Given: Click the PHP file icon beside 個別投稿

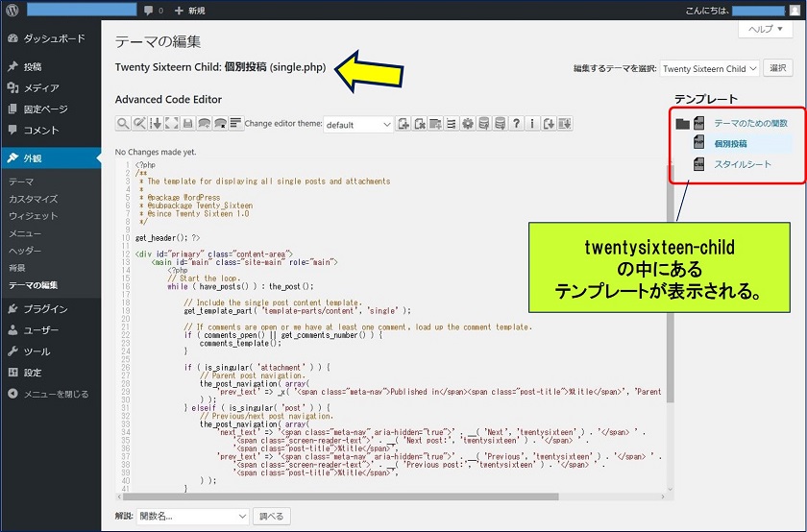Looking at the screenshot, I should [698, 143].
